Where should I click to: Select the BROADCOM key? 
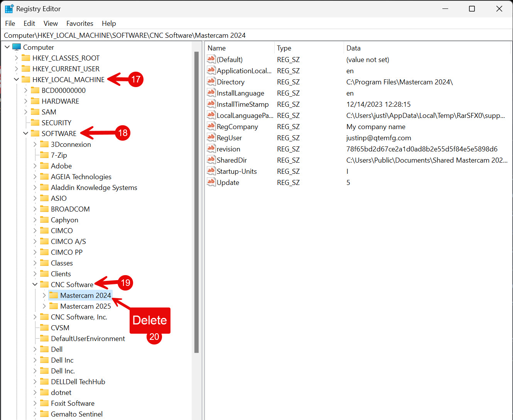70,209
